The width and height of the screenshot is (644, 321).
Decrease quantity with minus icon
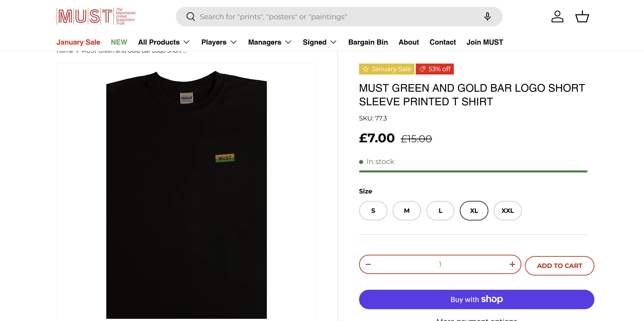coord(368,264)
